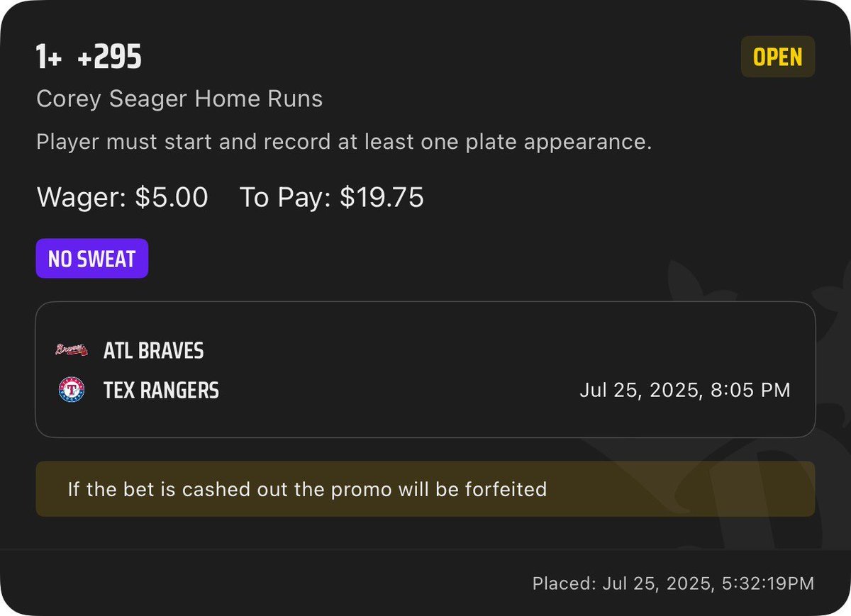
Task: Click the Wager: $5.00 amount
Action: 122,197
